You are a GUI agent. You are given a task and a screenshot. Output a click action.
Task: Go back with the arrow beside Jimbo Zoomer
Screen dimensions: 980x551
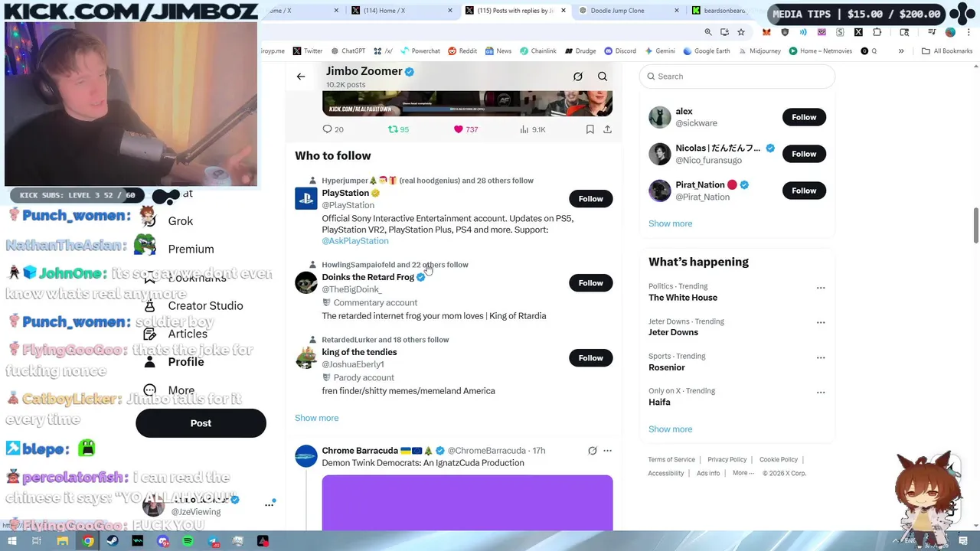click(x=301, y=77)
